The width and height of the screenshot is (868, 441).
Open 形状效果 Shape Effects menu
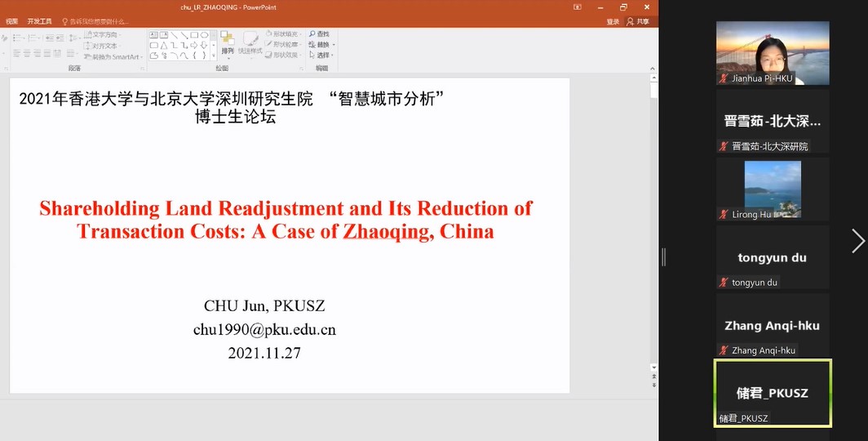pyautogui.click(x=282, y=56)
